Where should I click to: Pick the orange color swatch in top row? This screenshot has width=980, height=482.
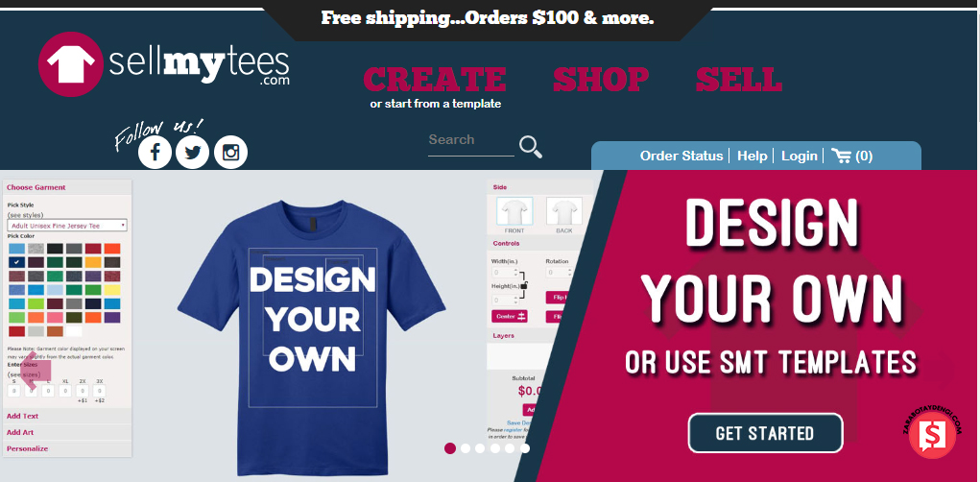[x=112, y=248]
